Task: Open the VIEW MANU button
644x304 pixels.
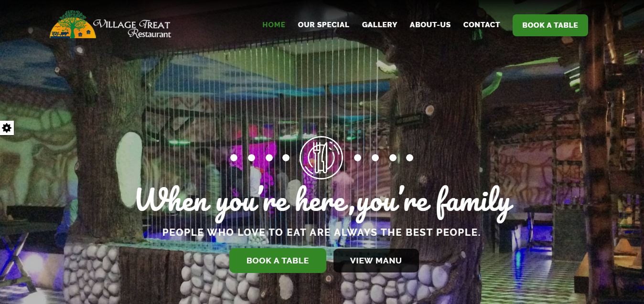Action: pos(376,261)
